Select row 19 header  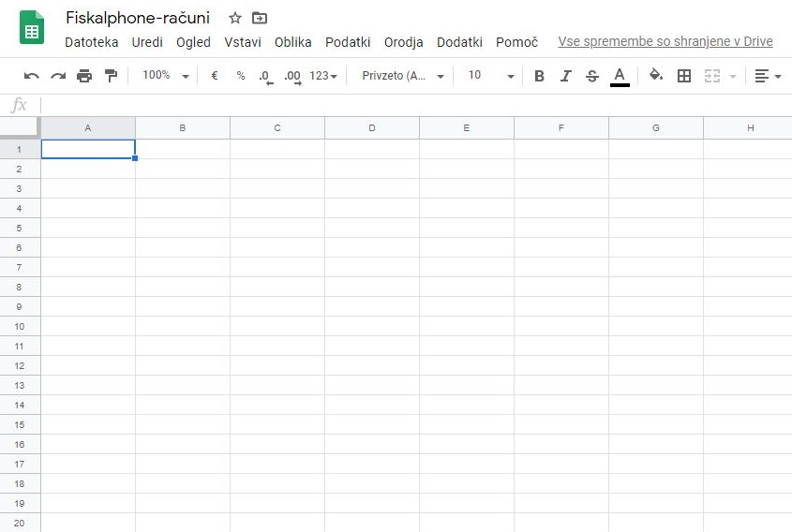[20, 504]
